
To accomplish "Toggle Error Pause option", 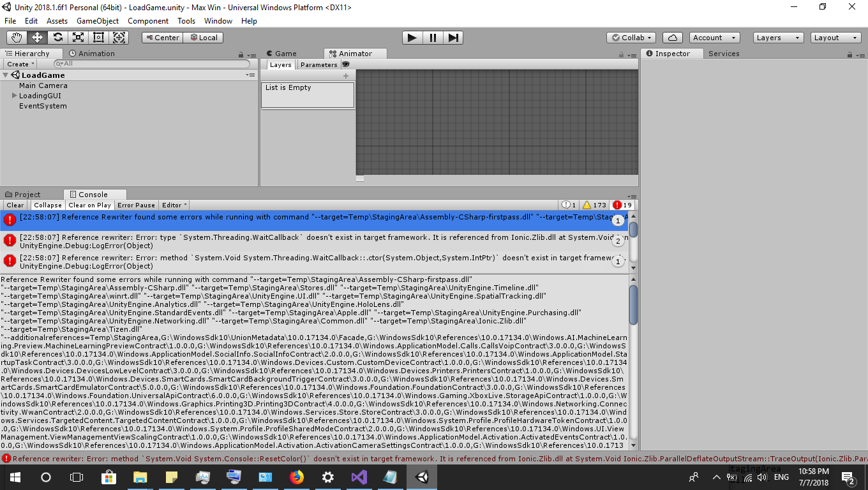I will click(136, 205).
